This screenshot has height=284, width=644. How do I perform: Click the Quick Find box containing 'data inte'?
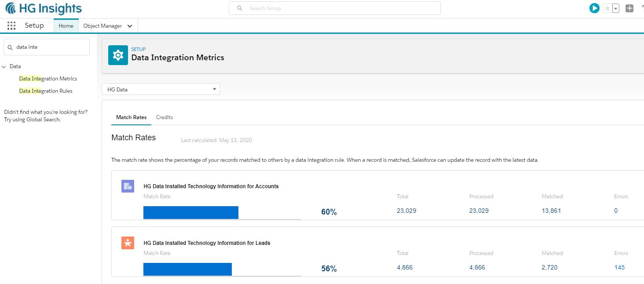tap(47, 47)
